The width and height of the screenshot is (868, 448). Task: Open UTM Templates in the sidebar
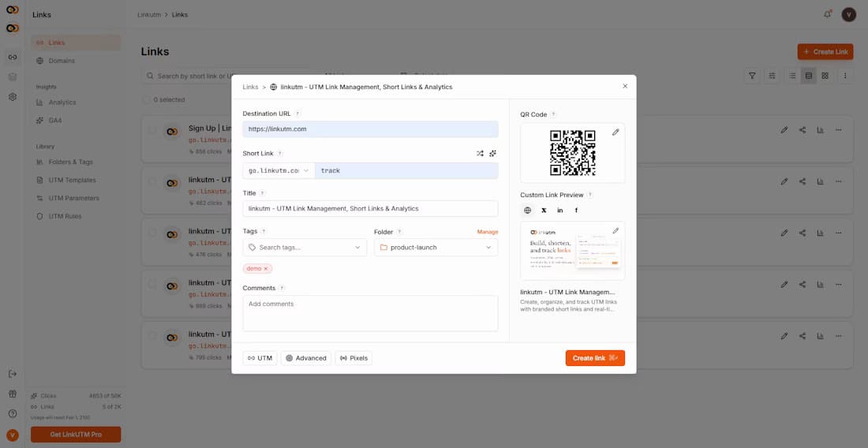(x=76, y=180)
